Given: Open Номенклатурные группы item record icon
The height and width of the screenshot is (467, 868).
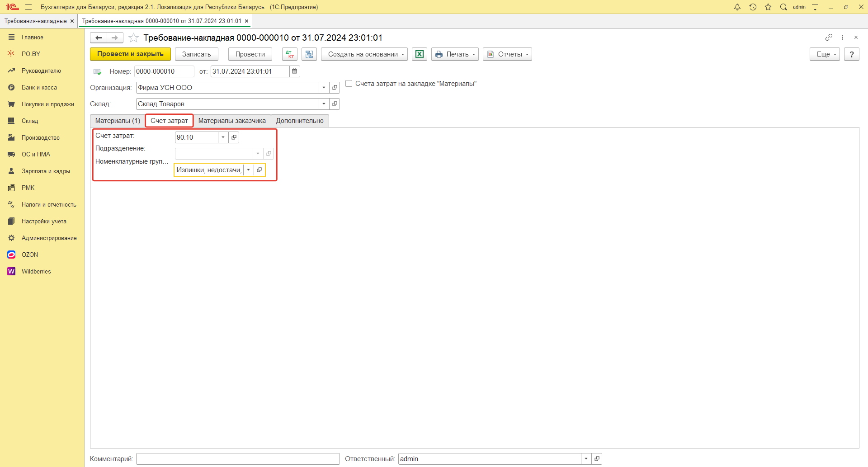Looking at the screenshot, I should [259, 170].
